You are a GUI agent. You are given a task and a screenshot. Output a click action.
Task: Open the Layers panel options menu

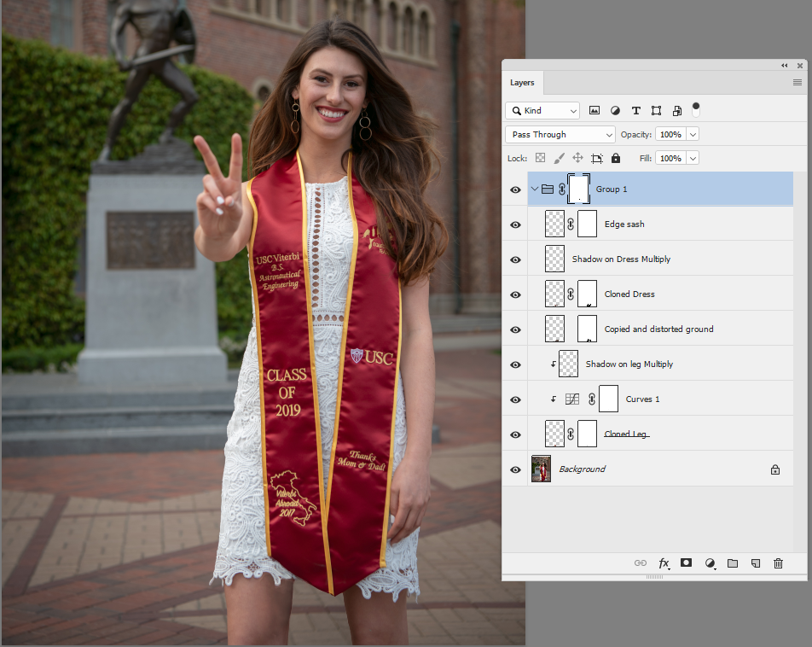tap(797, 83)
